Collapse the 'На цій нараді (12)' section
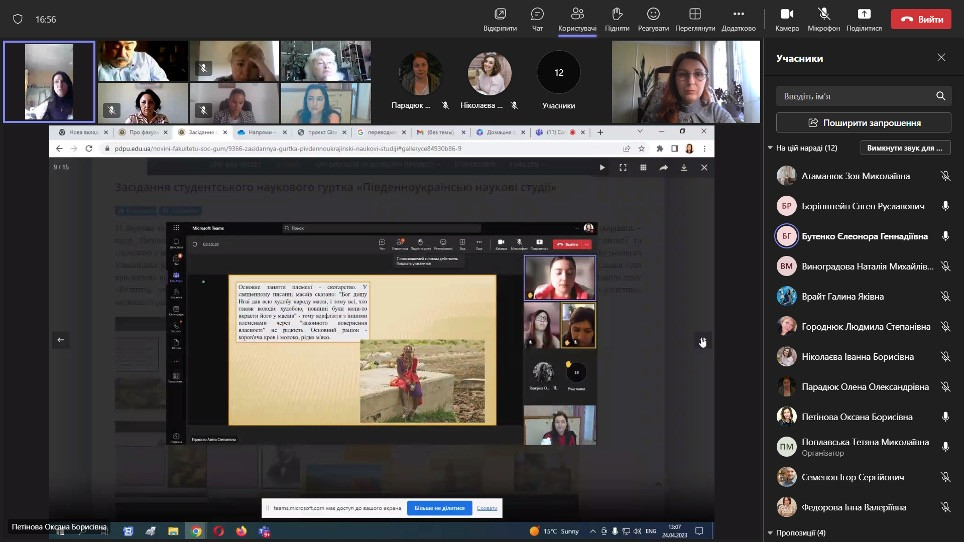Image resolution: width=964 pixels, height=542 pixels. coord(770,148)
